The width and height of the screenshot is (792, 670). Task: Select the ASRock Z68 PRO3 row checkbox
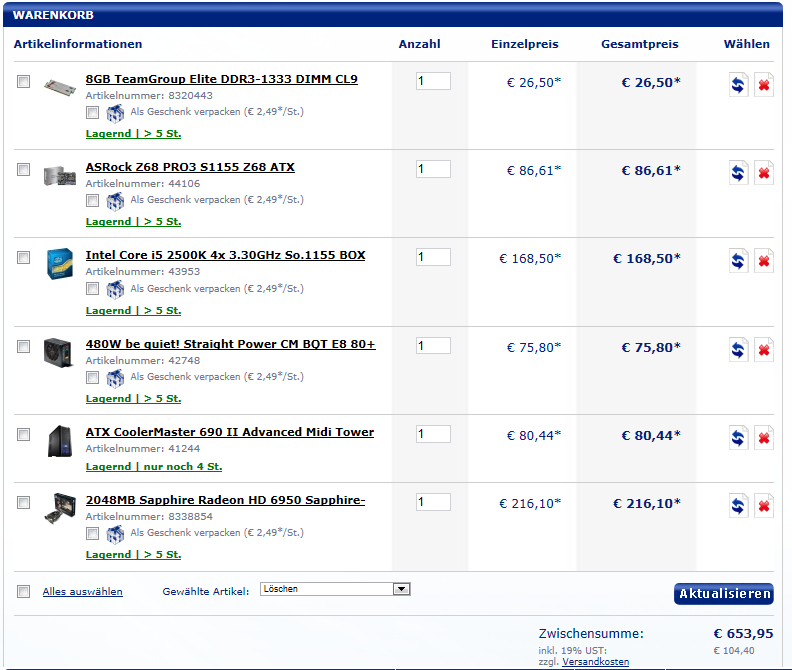coord(23,169)
